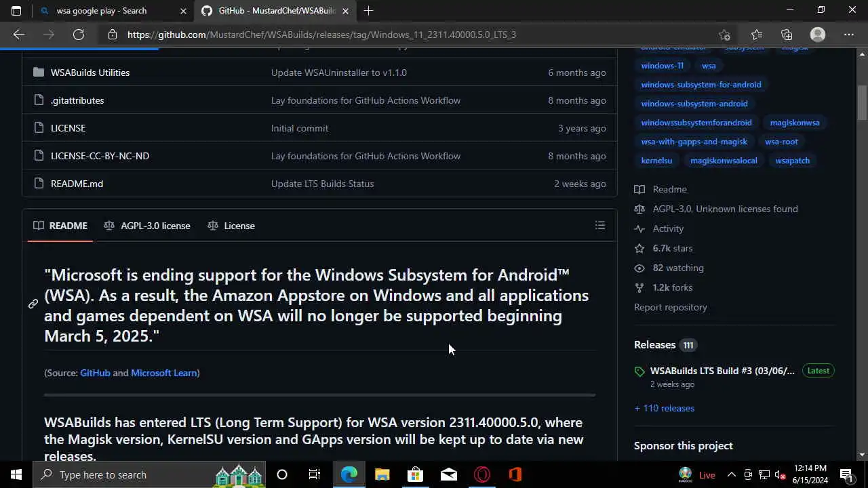View AGPL-3.0, Unknown licenses found
868x488 pixels.
pyautogui.click(x=716, y=209)
